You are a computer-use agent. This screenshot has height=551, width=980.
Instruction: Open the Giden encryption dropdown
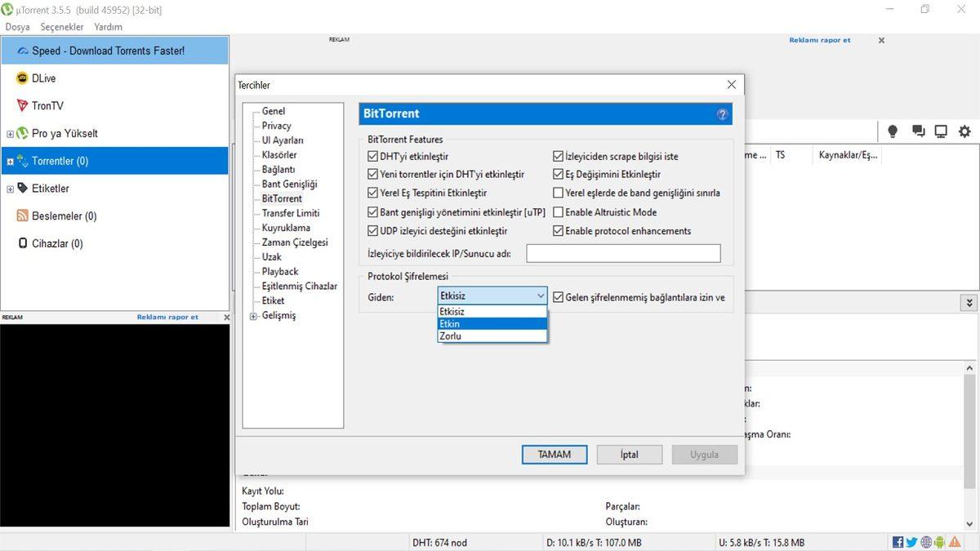pos(540,295)
